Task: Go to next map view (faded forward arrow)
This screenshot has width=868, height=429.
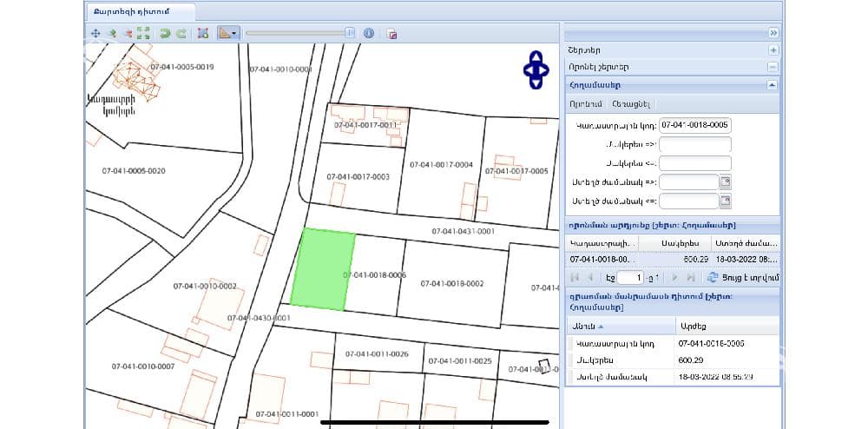Action: [x=181, y=33]
